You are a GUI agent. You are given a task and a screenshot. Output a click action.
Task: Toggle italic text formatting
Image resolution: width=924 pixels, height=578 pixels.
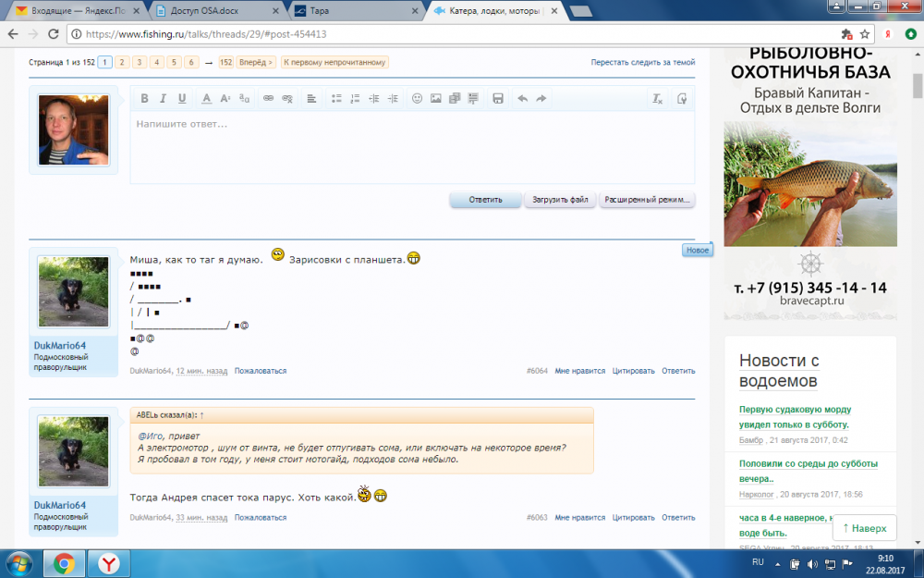tap(163, 99)
